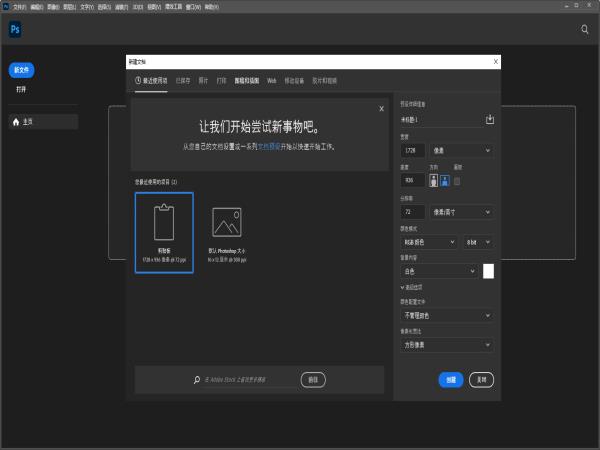Viewport: 600px width, 450px height.
Task: Open the 帮助 Help menu
Action: tap(212, 7)
